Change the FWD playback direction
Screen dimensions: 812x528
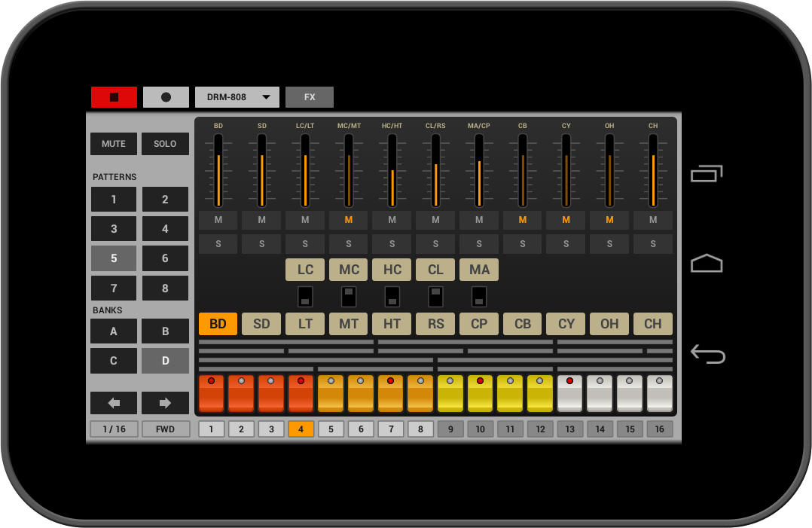[165, 429]
